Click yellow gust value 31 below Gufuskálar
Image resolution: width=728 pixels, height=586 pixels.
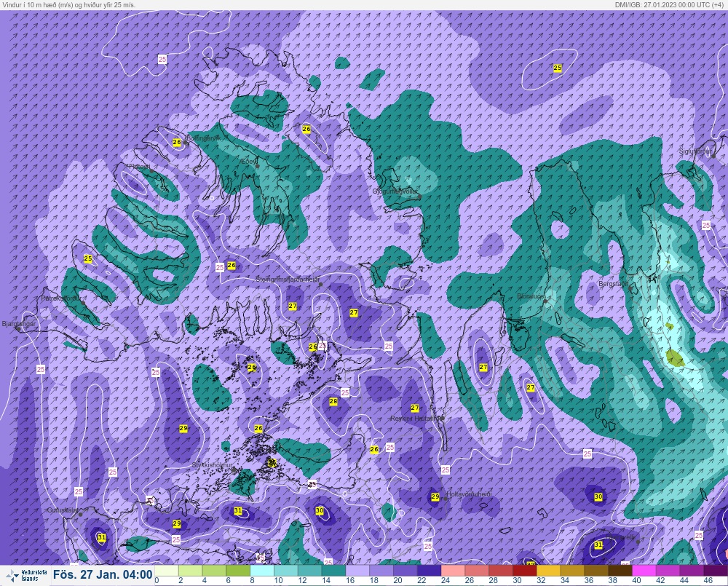click(102, 537)
